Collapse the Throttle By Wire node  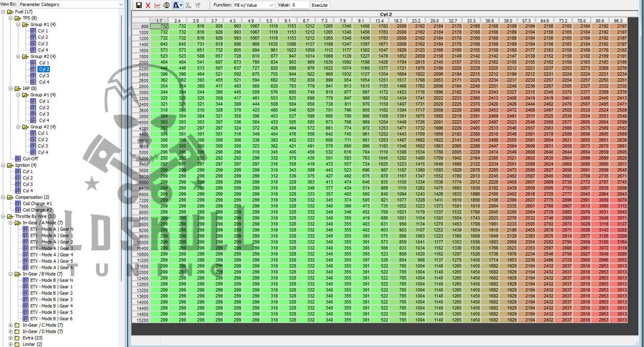click(x=3, y=216)
